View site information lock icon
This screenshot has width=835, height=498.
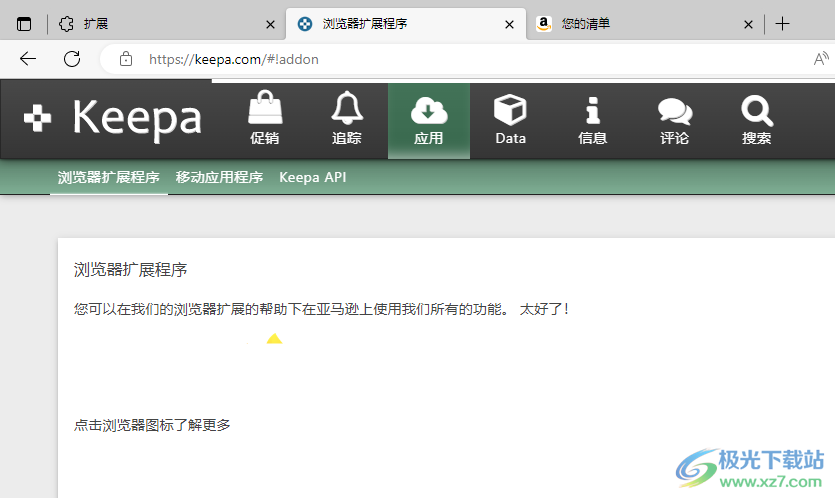126,59
